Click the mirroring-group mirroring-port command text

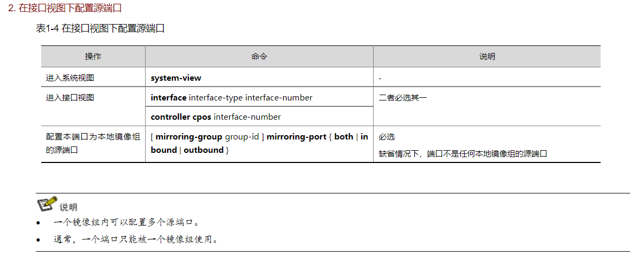pyautogui.click(x=259, y=143)
